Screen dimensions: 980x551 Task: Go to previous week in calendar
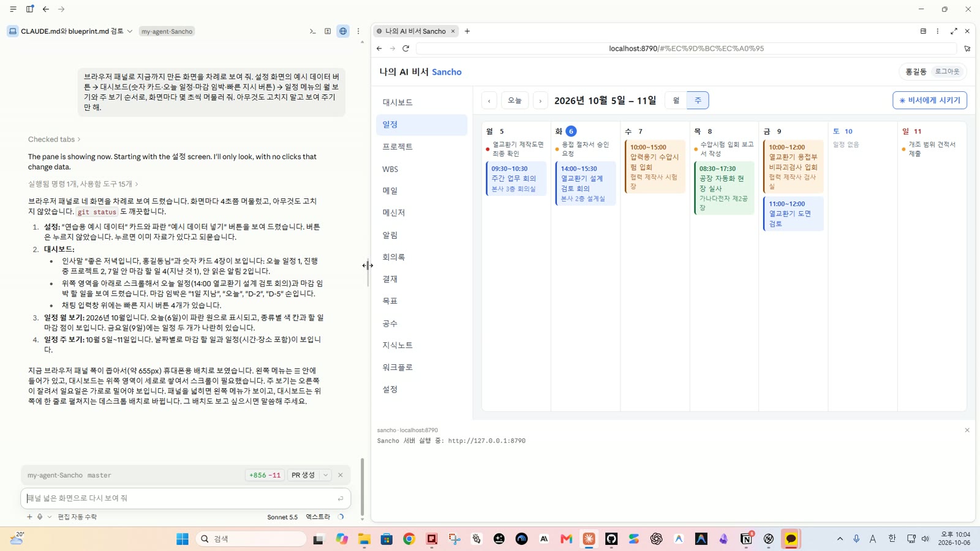489,100
